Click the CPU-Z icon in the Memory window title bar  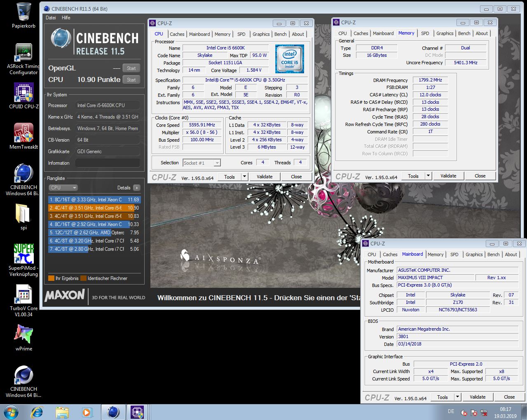pos(336,23)
